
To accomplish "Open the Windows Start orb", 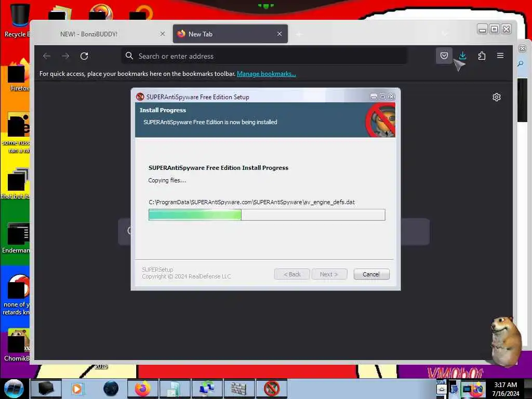I will [x=14, y=389].
